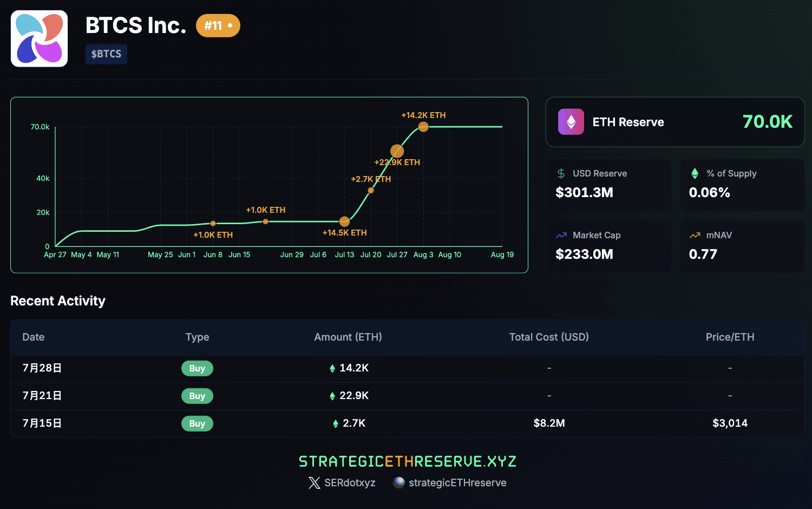
Task: Click the Buy badge in the 7月28日 row
Action: click(197, 368)
